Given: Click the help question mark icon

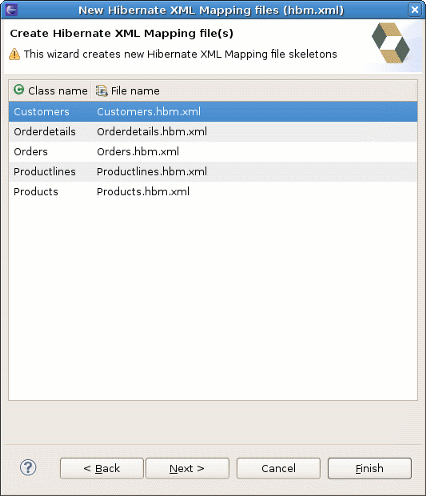Looking at the screenshot, I should point(28,467).
